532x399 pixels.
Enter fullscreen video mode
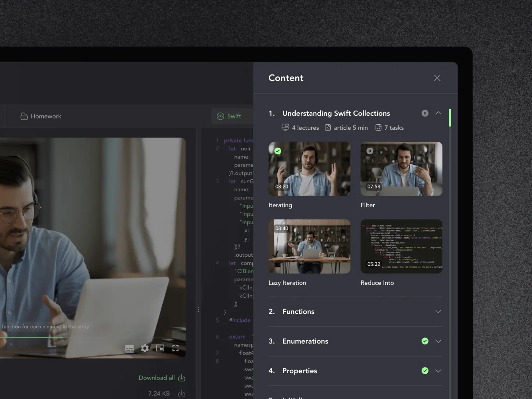pos(176,348)
